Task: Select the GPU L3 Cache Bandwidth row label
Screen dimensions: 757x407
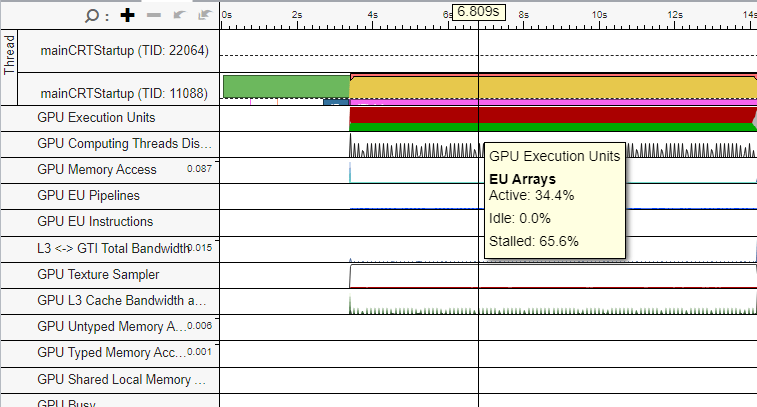Action: click(122, 301)
